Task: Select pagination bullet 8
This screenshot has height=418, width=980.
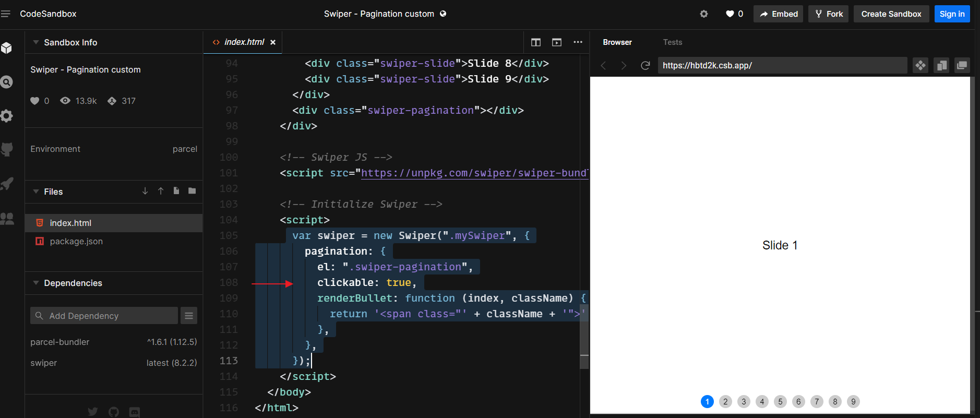Action: coord(835,401)
